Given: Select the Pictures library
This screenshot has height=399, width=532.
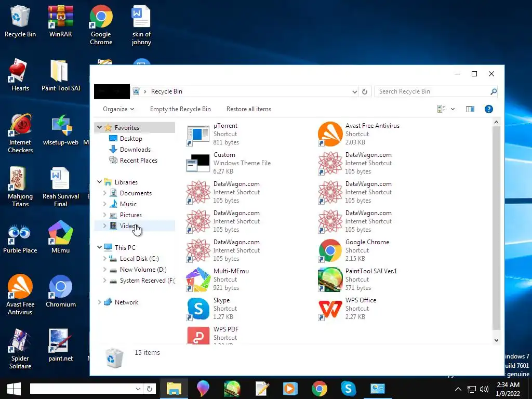Looking at the screenshot, I should (x=130, y=215).
